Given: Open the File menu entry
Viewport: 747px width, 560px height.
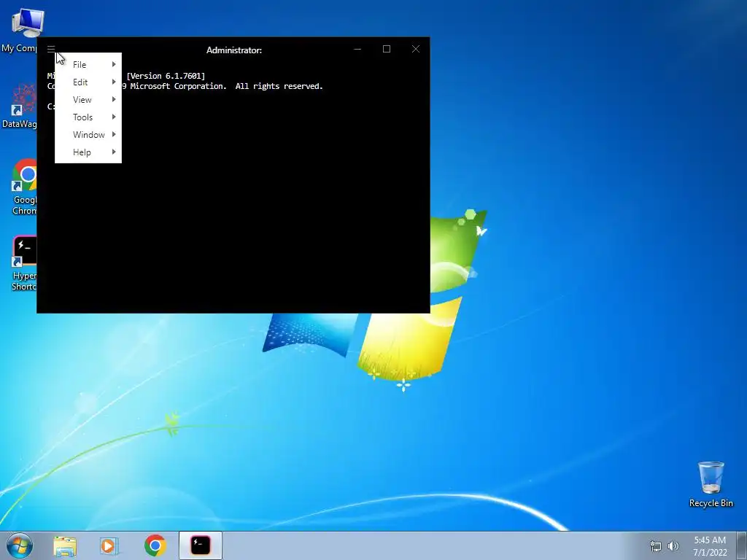Looking at the screenshot, I should tap(88, 64).
